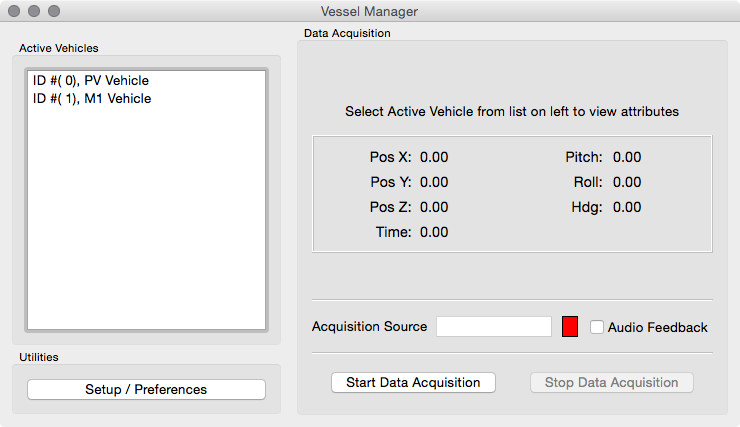Close the Vessel Manager window
The height and width of the screenshot is (427, 740).
click(x=14, y=11)
